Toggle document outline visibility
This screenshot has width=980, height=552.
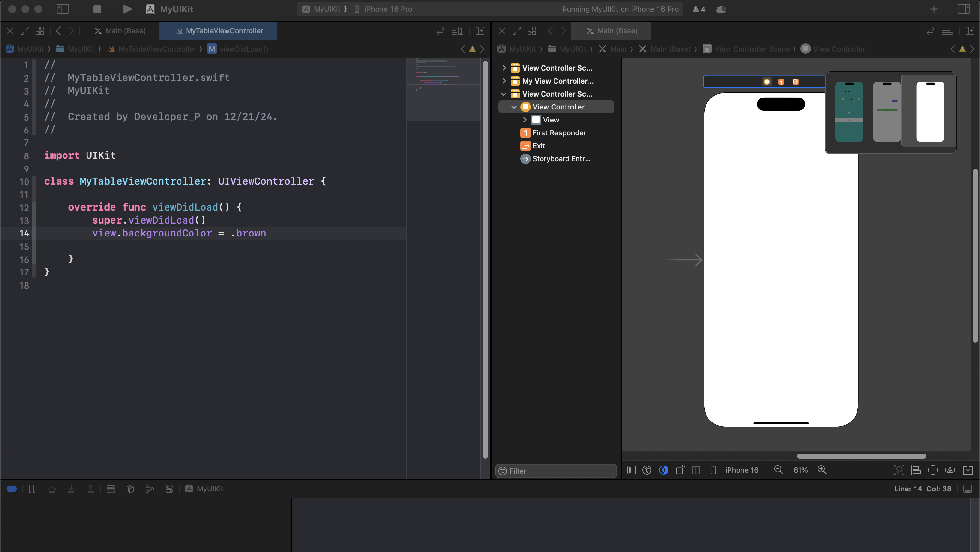pyautogui.click(x=631, y=470)
